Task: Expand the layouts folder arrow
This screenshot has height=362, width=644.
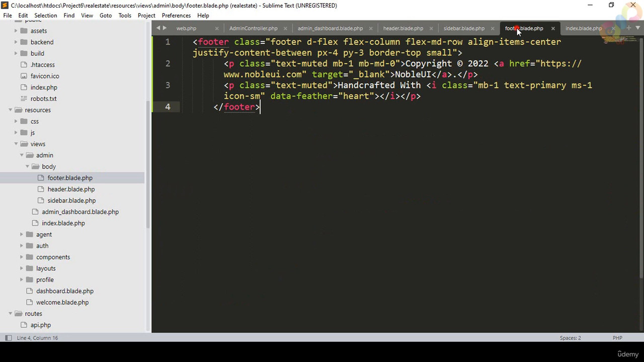Action: pyautogui.click(x=22, y=268)
